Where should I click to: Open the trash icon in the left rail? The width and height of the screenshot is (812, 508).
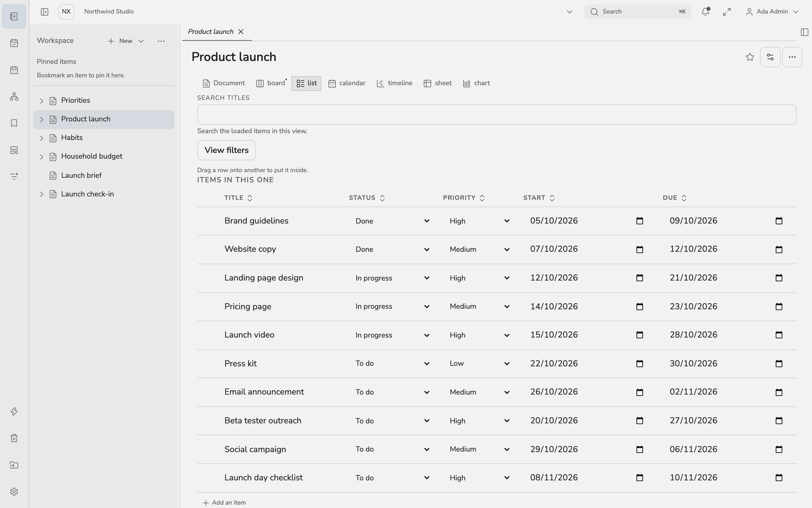click(x=14, y=438)
